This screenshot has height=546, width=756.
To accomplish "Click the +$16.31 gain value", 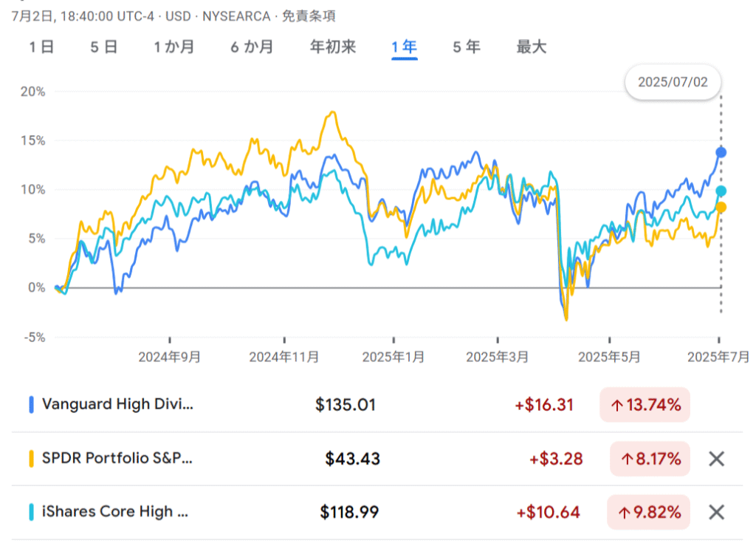I will (544, 405).
